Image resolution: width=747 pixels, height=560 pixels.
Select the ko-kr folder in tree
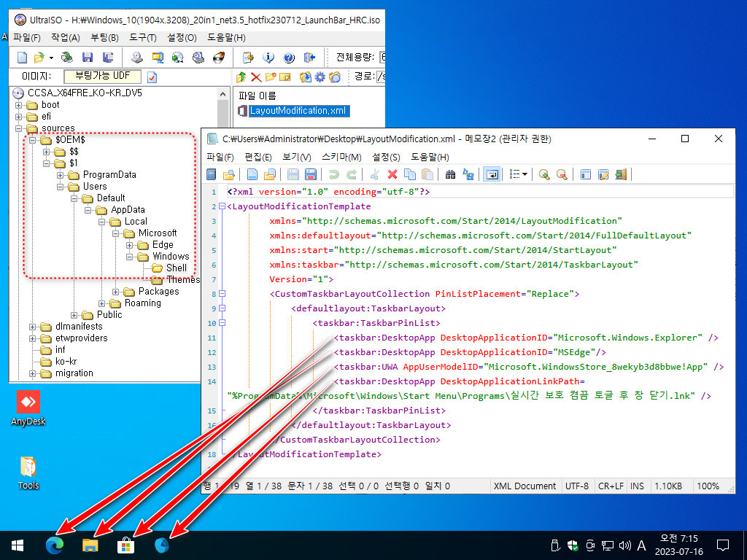pyautogui.click(x=66, y=362)
